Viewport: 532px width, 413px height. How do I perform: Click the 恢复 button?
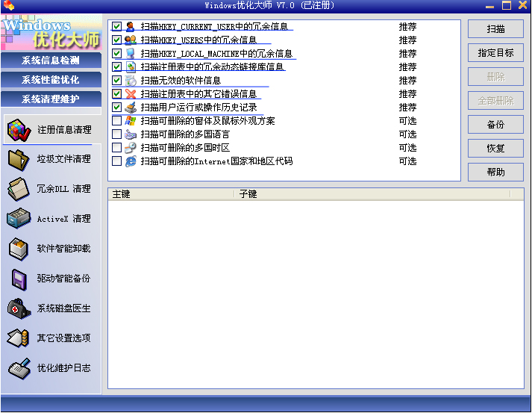[495, 148]
